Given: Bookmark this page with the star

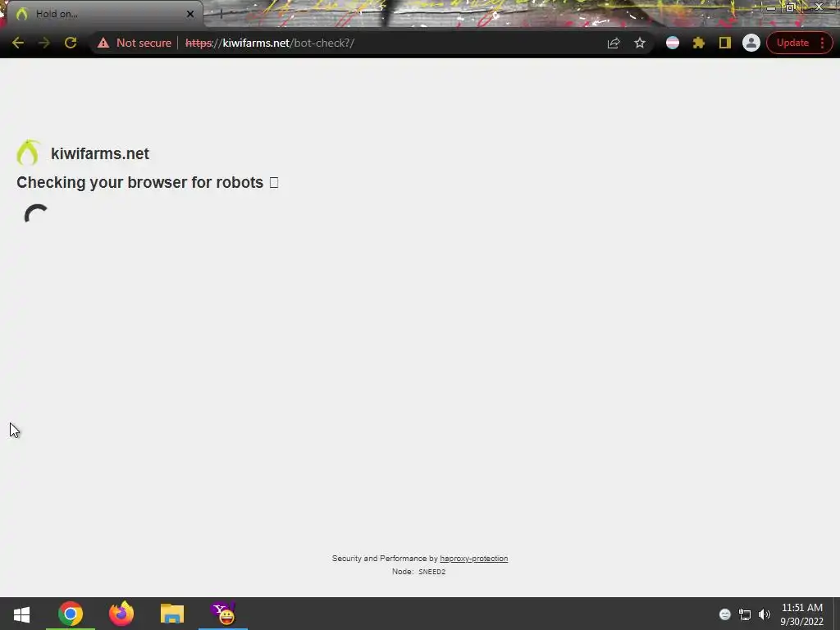Looking at the screenshot, I should pos(640,43).
